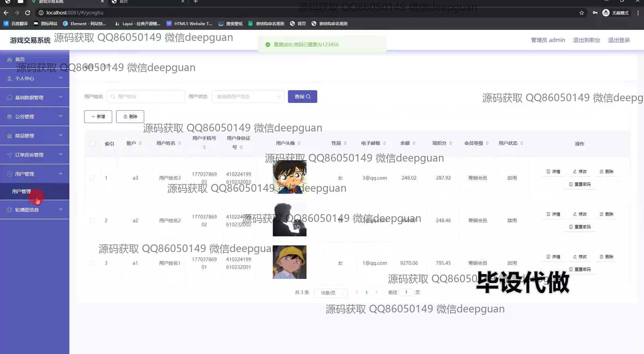The image size is (644, 354).
Task: Open the 10条/页 page size dropdown
Action: click(330, 293)
